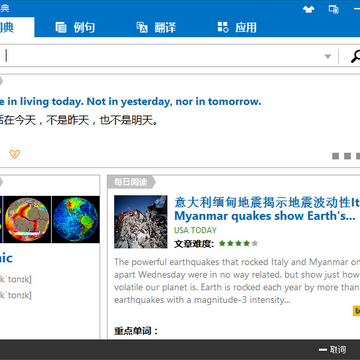Click the 文章难度 star rating

tap(238, 244)
